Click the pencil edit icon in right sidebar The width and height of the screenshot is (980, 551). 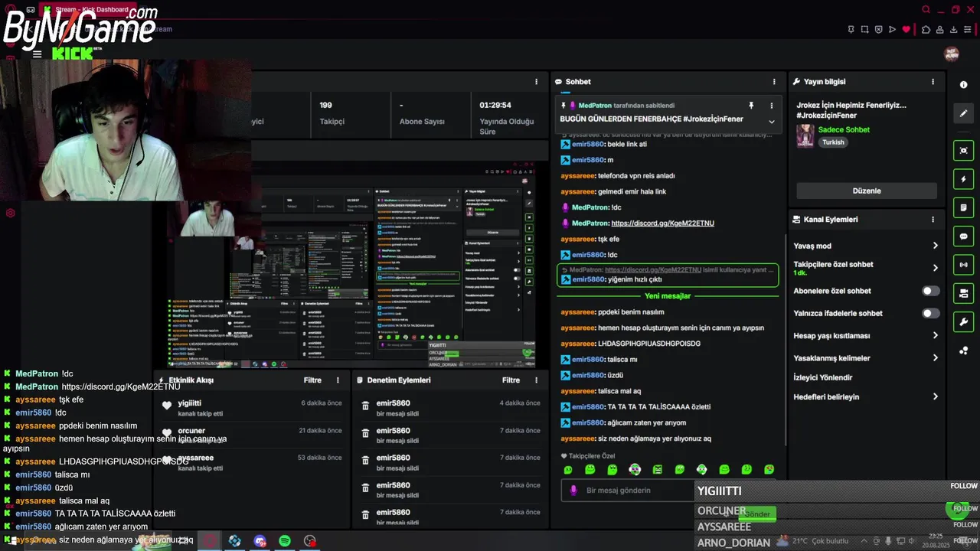(x=963, y=113)
